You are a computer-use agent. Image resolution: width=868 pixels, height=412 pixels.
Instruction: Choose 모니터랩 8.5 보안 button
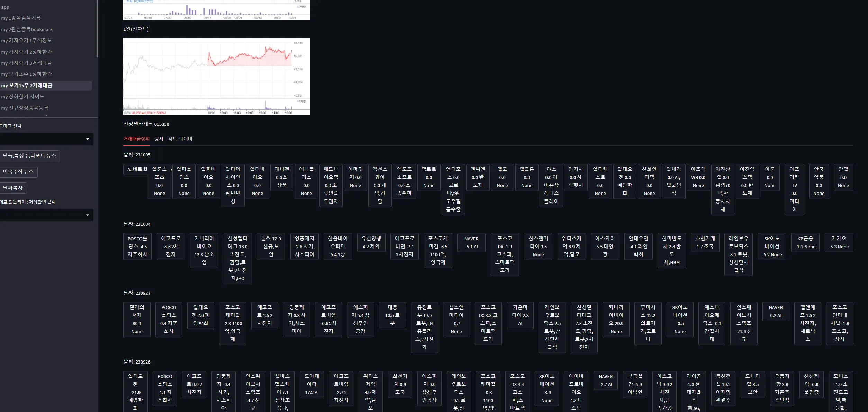click(x=753, y=384)
